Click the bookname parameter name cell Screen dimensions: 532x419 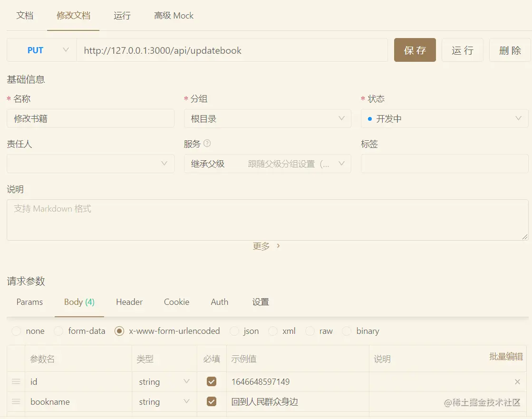tap(78, 402)
